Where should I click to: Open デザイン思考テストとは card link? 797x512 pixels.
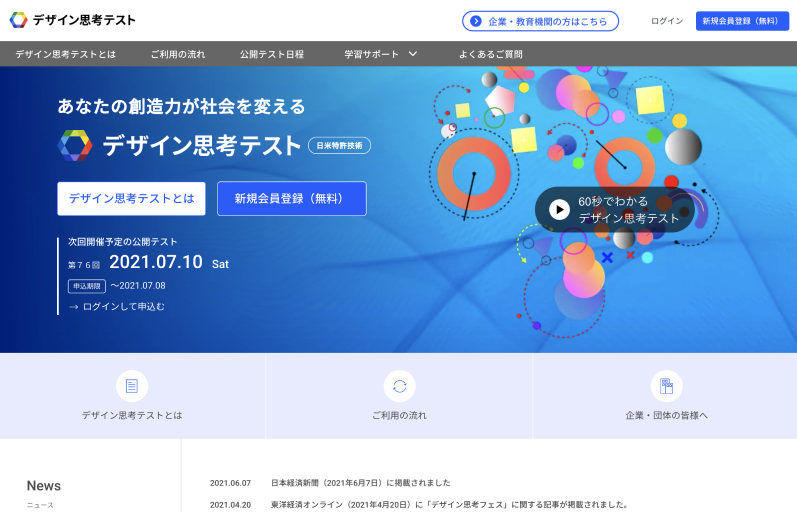coord(132,415)
